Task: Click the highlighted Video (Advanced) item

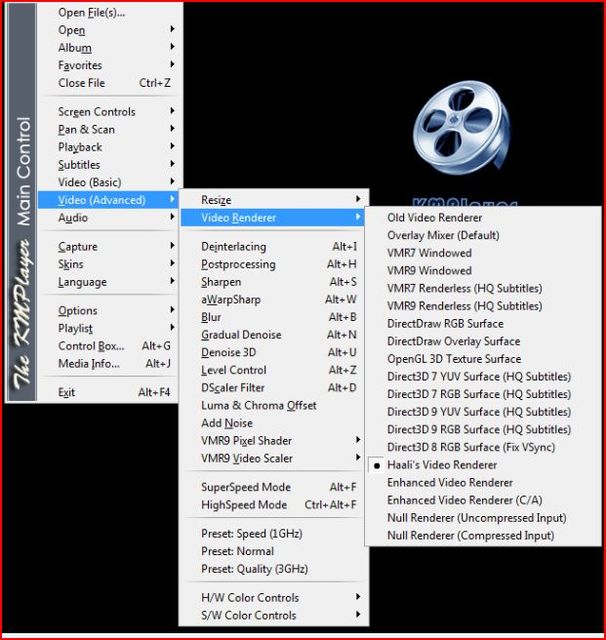Action: [109, 200]
